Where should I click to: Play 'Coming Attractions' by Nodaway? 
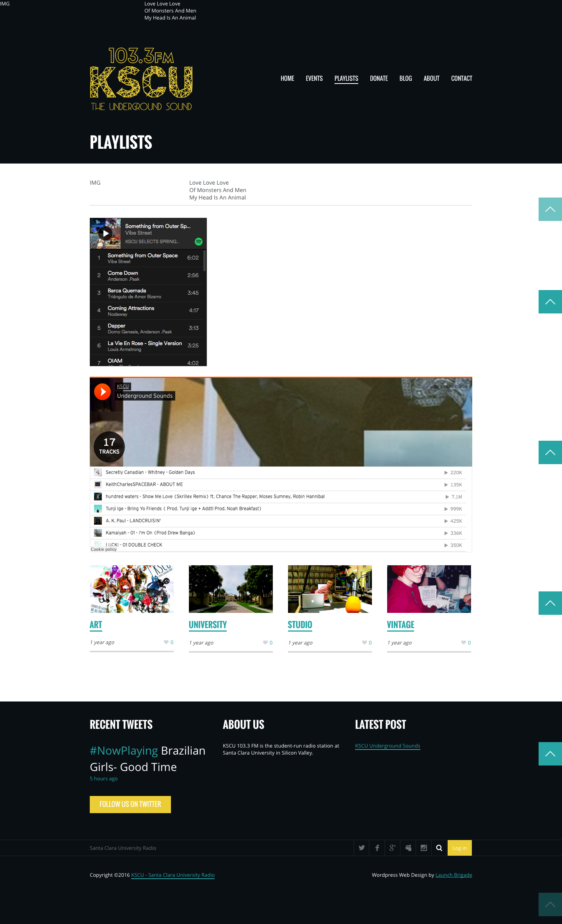click(146, 311)
